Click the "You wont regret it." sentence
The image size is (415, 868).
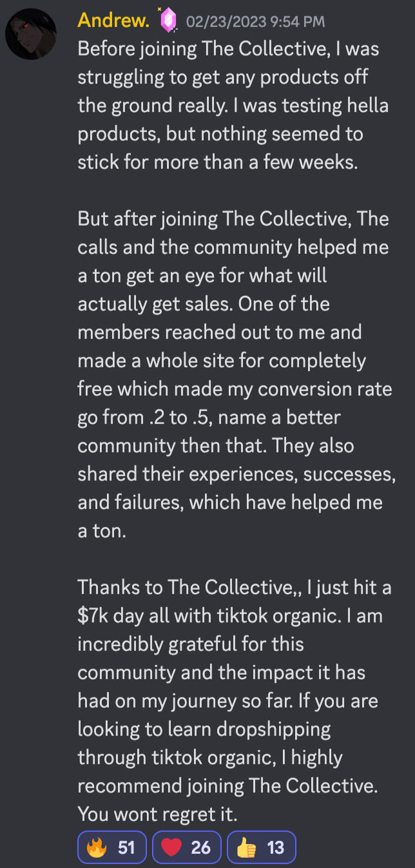[x=158, y=814]
